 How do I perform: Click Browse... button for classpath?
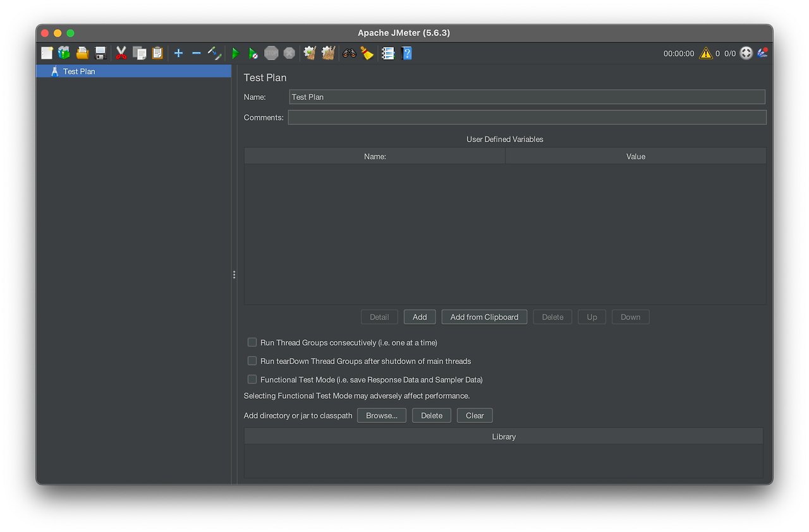[382, 415]
